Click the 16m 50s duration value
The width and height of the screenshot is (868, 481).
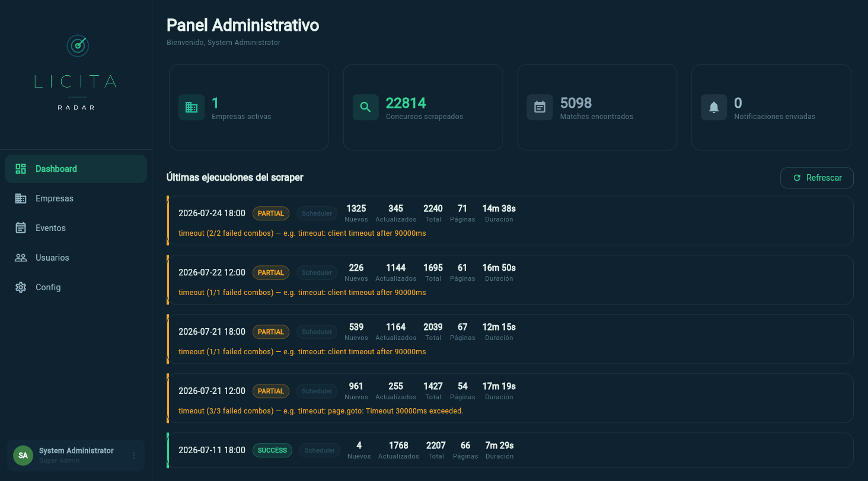click(x=499, y=268)
